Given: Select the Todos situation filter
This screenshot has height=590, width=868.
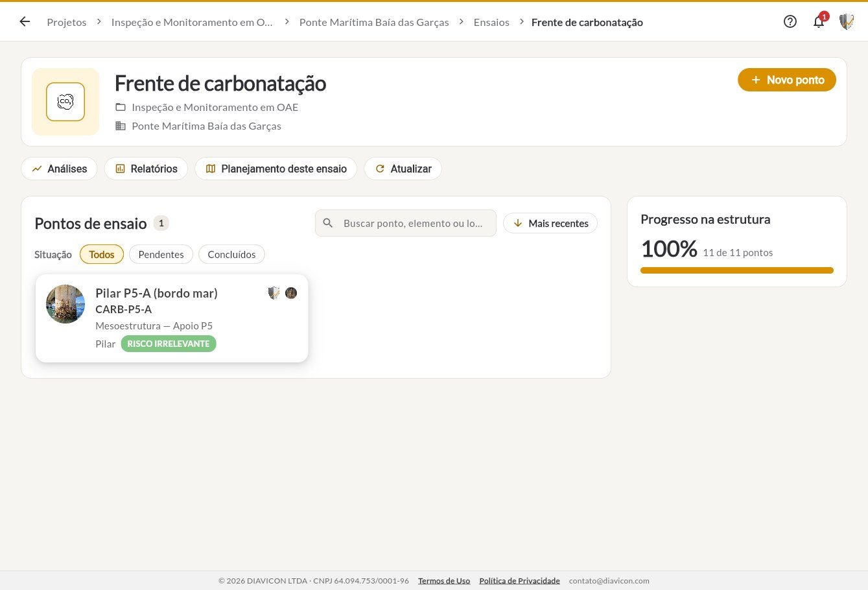Looking at the screenshot, I should coord(102,254).
